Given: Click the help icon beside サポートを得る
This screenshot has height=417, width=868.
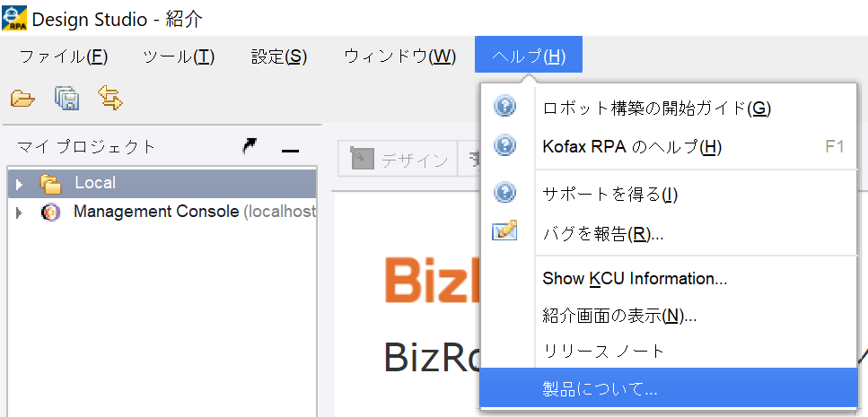Looking at the screenshot, I should click(504, 193).
